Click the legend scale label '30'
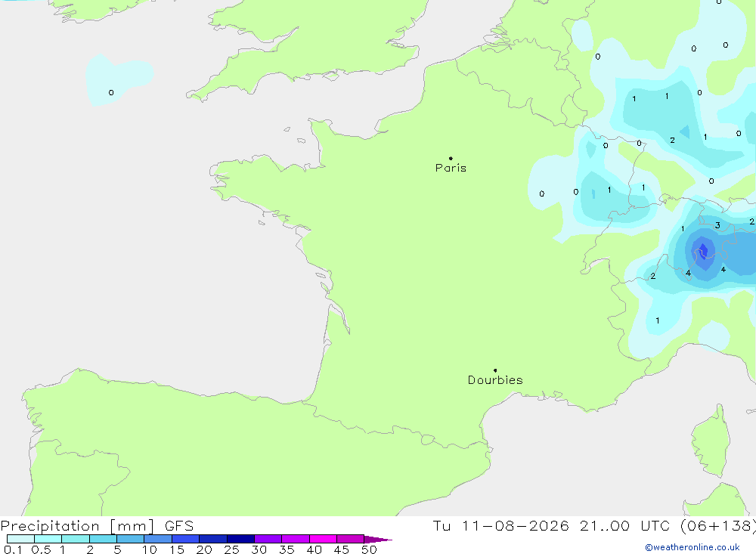Viewport: 756px width, 554px height. [259, 549]
